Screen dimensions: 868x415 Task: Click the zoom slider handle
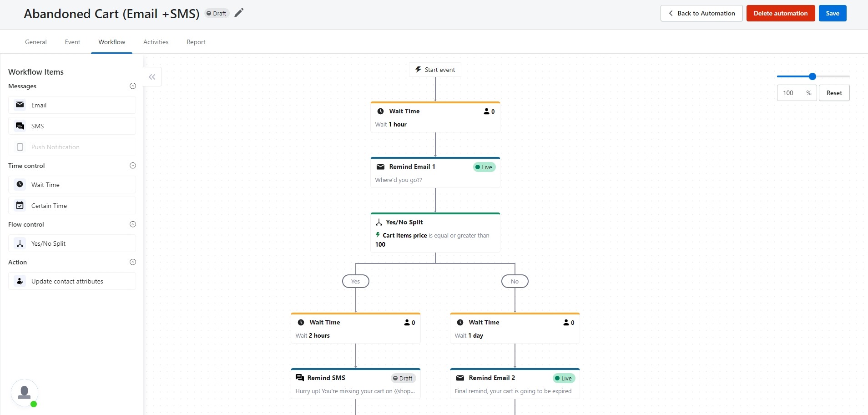pos(812,76)
